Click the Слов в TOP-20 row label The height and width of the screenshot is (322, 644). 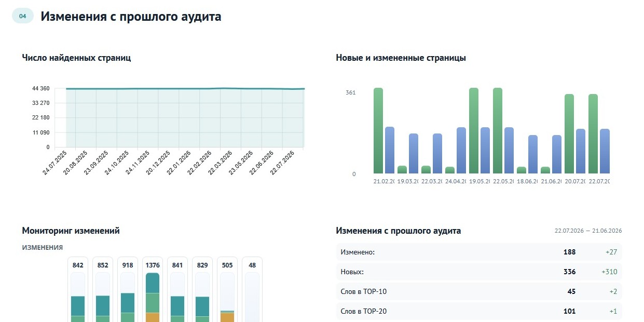tap(364, 311)
